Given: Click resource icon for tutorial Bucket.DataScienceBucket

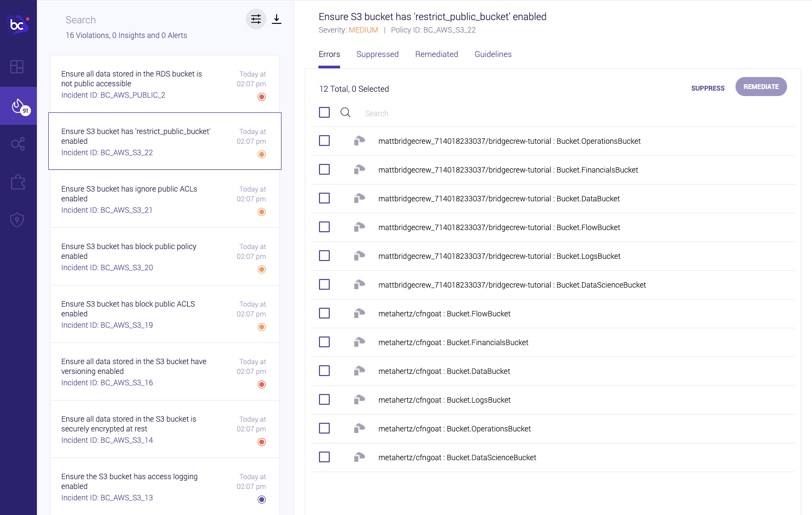Looking at the screenshot, I should click(359, 285).
